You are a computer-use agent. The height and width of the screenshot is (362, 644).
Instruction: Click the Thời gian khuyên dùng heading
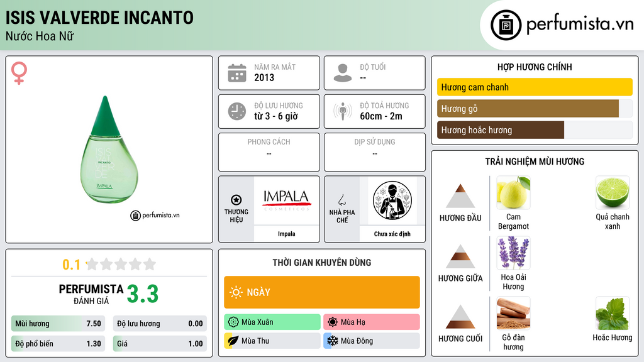pyautogui.click(x=322, y=263)
